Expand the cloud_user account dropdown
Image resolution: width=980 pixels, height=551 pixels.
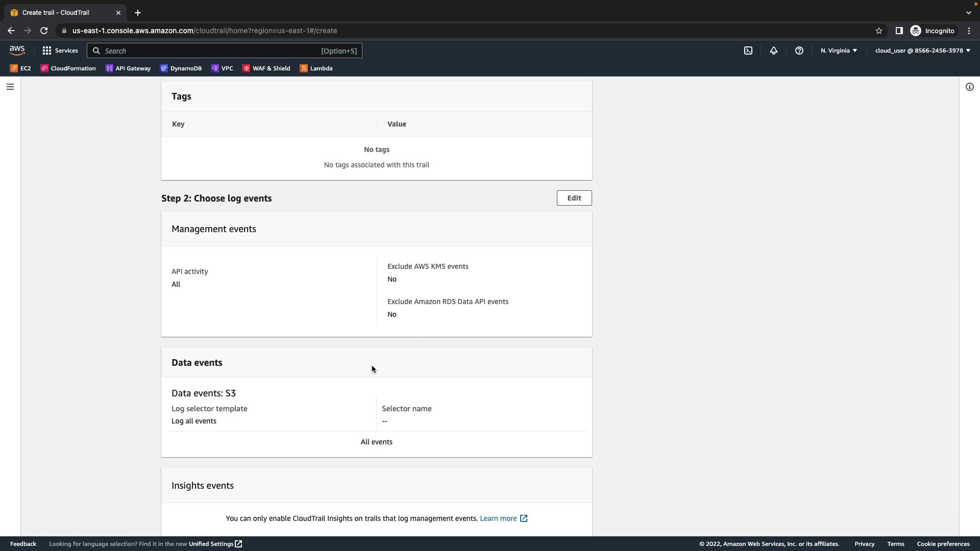tap(922, 51)
